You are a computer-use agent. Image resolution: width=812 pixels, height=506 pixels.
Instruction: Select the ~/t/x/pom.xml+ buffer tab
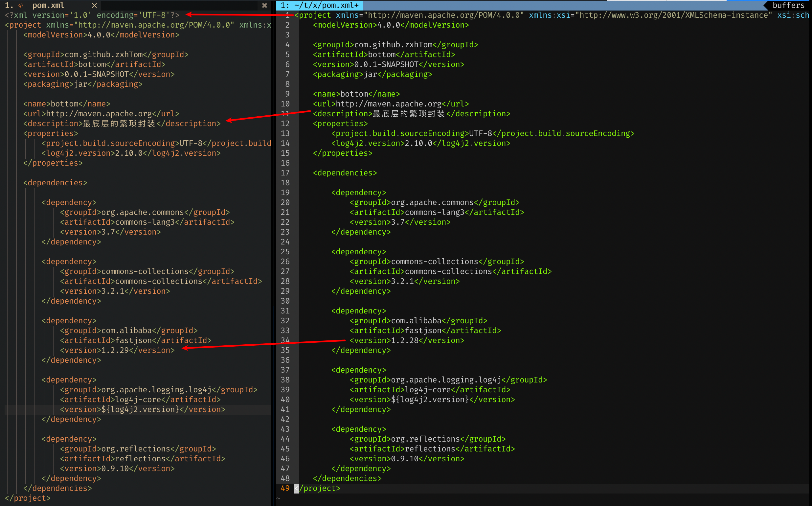320,5
